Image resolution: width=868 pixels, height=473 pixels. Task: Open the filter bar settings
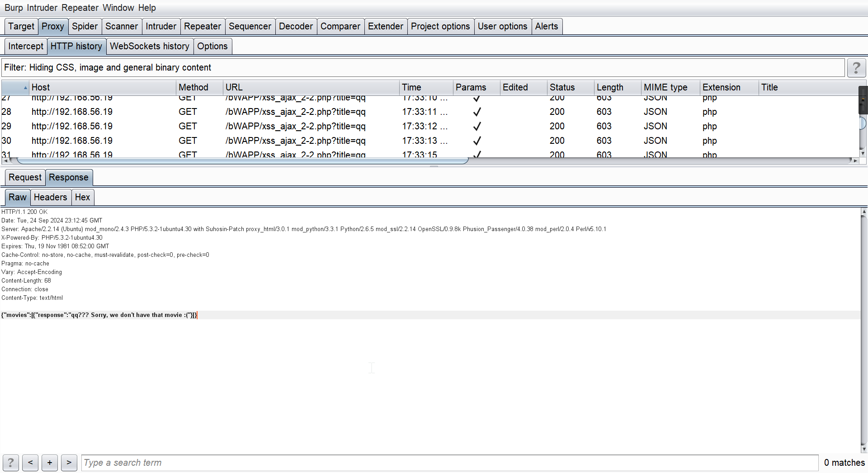[423, 68]
